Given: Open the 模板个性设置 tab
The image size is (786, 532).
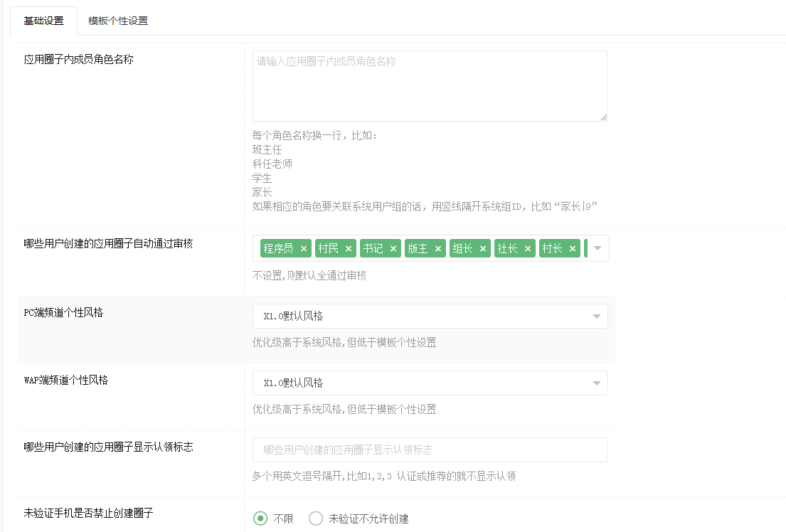Looking at the screenshot, I should pyautogui.click(x=118, y=21).
